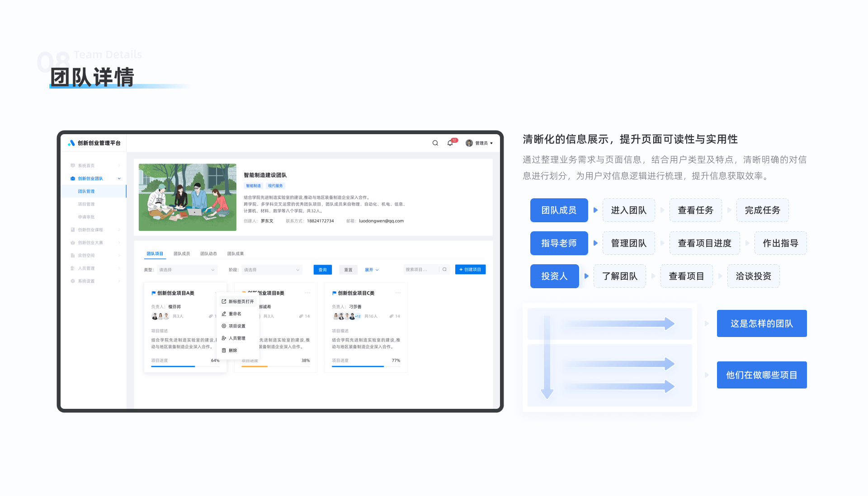Click the blue 查询 button
868x496 pixels.
(x=322, y=270)
